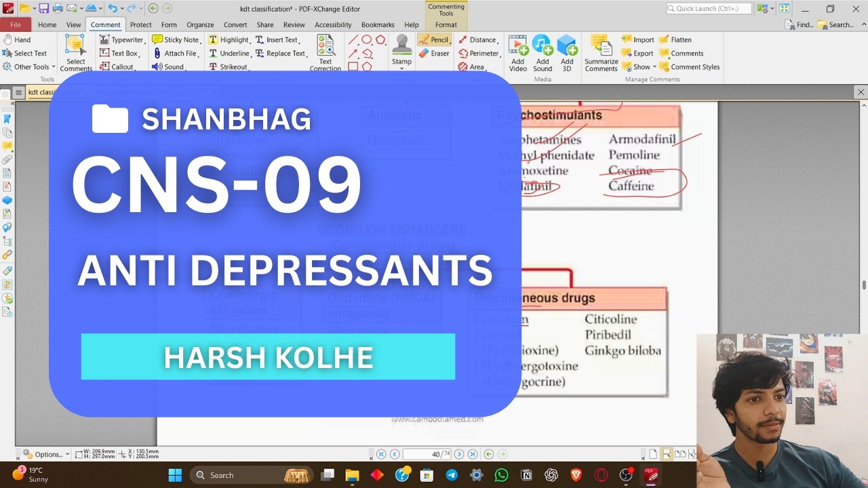Click the Search button near Find
Image resolution: width=868 pixels, height=488 pixels.
(x=835, y=25)
